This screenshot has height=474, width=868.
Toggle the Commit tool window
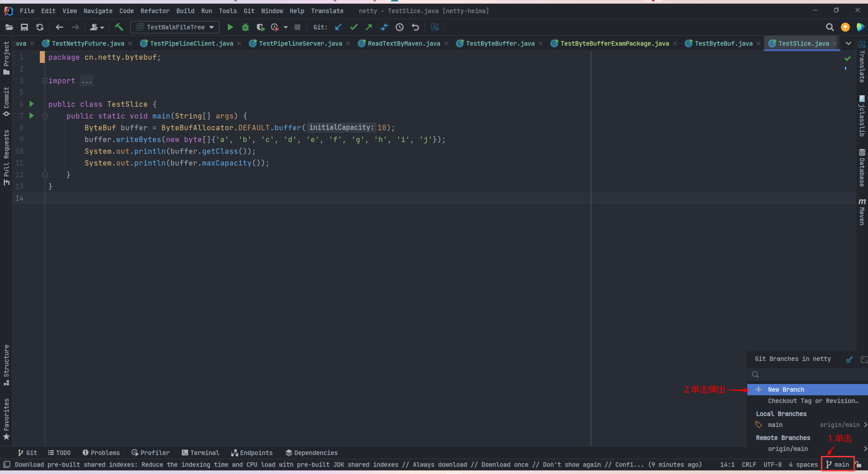pyautogui.click(x=6, y=102)
